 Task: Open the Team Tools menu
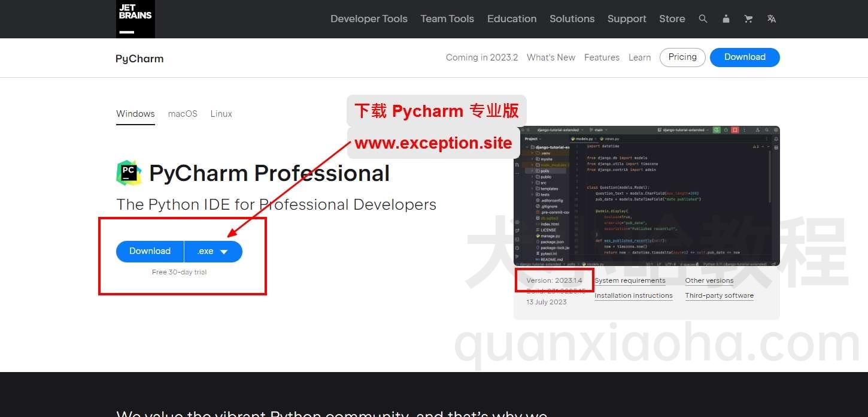447,19
